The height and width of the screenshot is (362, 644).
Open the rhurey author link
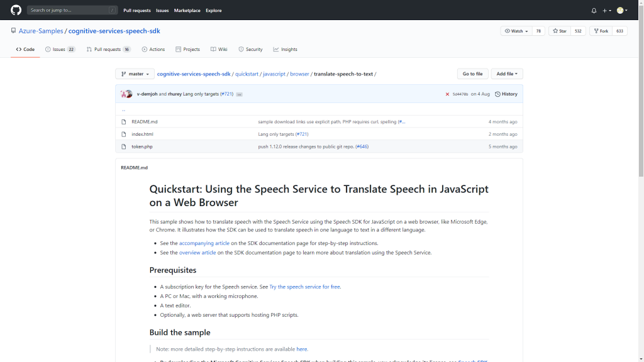point(175,94)
